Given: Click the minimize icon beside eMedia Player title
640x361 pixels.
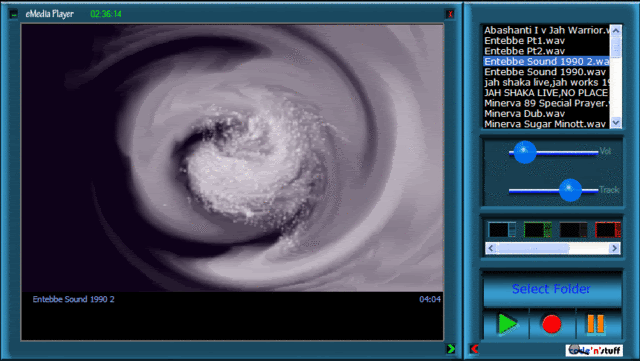Looking at the screenshot, I should [x=14, y=14].
